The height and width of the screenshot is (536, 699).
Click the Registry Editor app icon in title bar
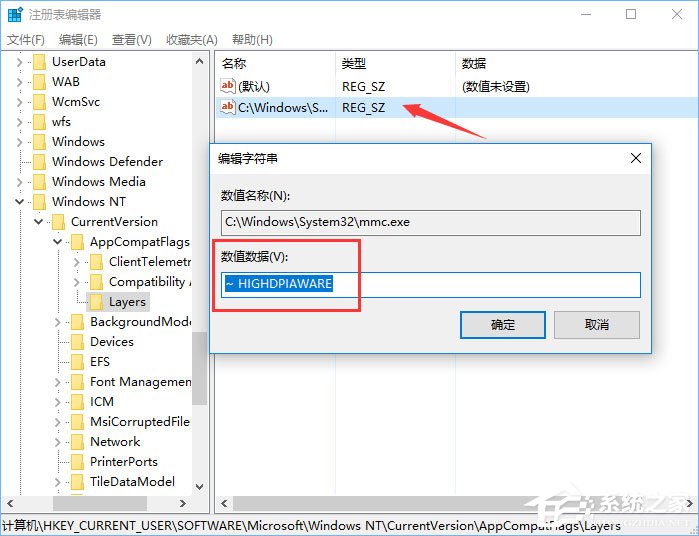point(15,14)
